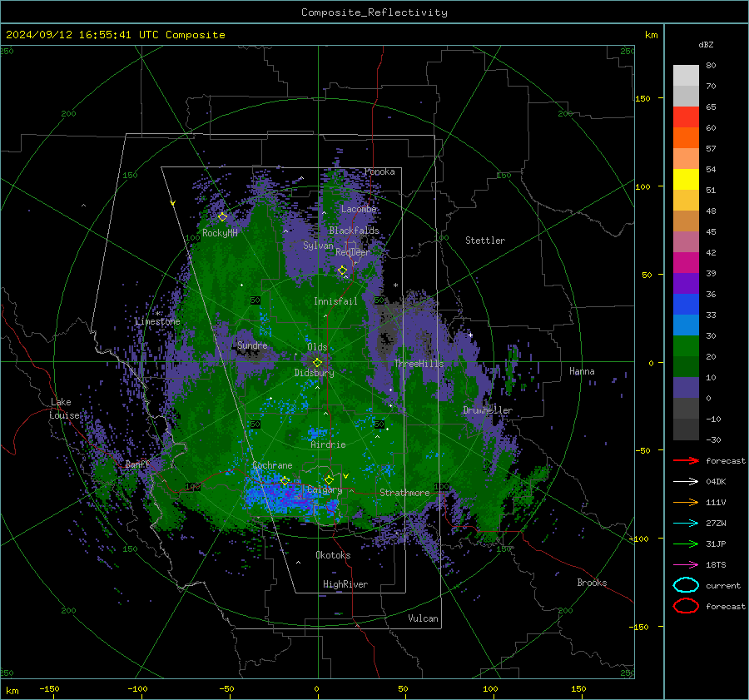The height and width of the screenshot is (700, 749).
Task: Click the Calgary city label
Action: 325,489
